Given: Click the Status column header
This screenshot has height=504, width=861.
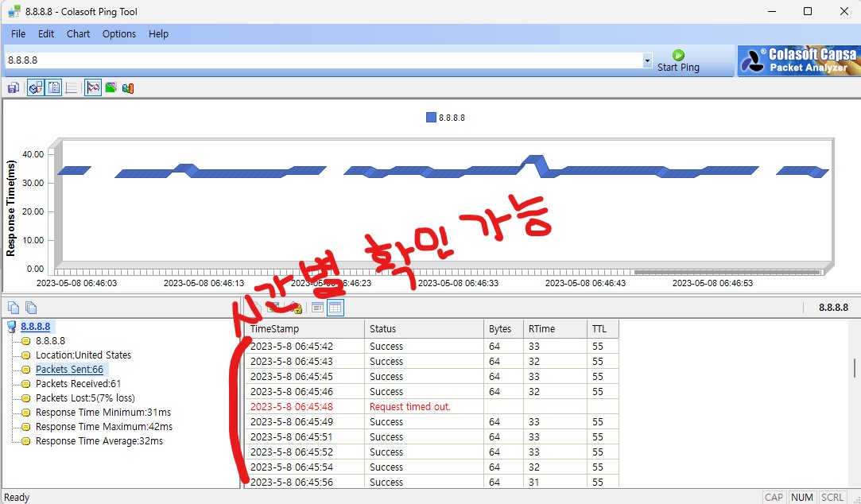Looking at the screenshot, I should click(x=424, y=329).
